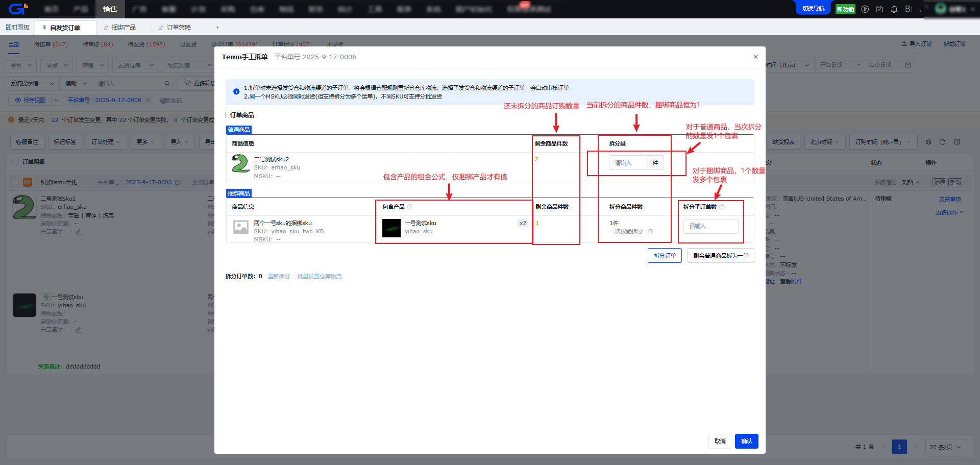The height and width of the screenshot is (465, 980).
Task: Switch to the 即时看板 tab
Action: [18, 28]
